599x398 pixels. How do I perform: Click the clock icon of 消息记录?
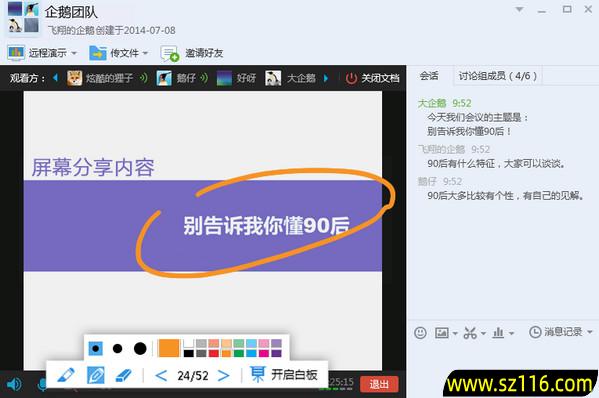point(535,332)
